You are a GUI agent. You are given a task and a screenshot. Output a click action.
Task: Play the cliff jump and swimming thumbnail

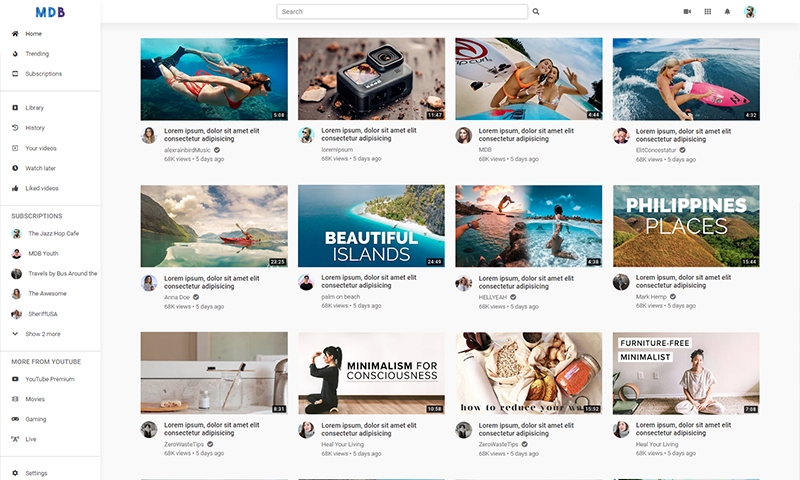click(x=529, y=226)
